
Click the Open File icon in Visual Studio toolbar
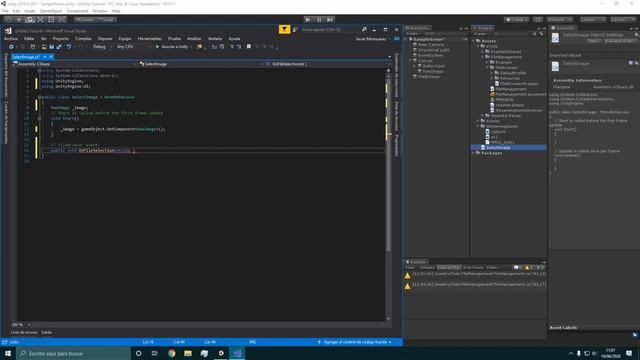point(44,47)
